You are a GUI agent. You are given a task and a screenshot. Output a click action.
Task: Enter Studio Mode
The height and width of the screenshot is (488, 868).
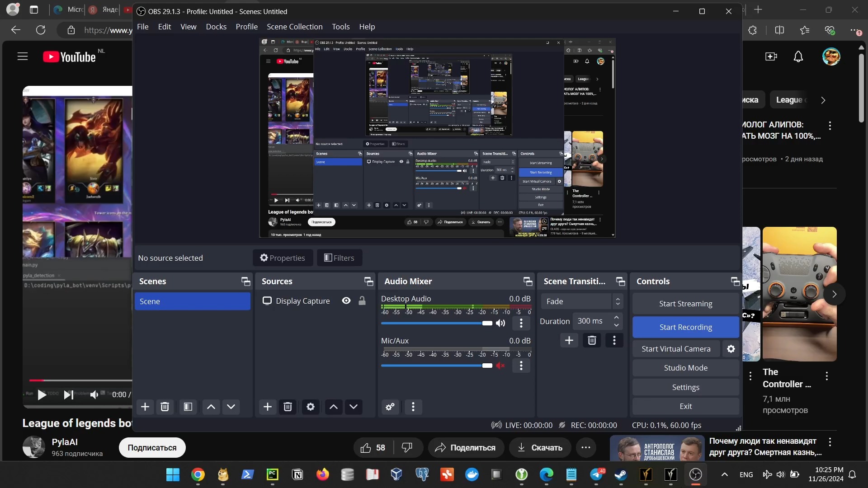(x=686, y=368)
